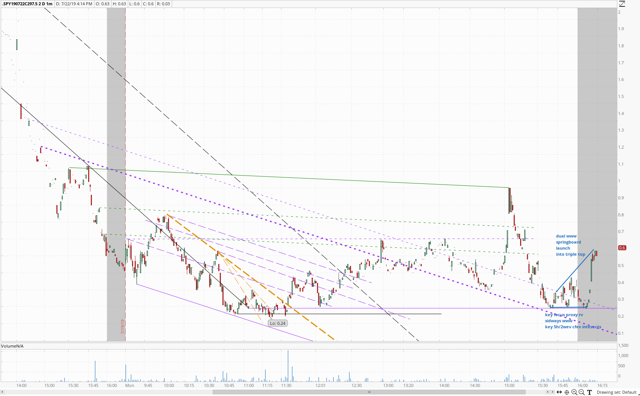Screen dimensions: 640x396
Task: Click the 12:01 time axis label
Action: click(320, 385)
